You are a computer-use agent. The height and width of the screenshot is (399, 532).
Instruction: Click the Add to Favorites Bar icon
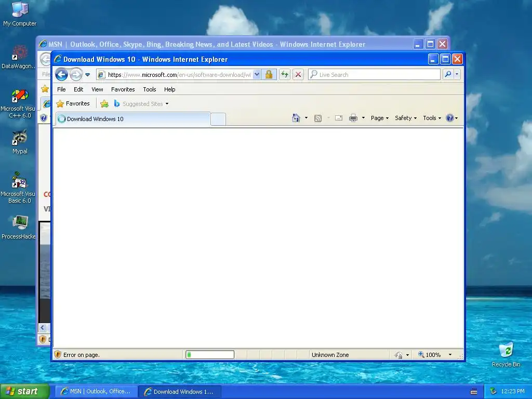click(x=104, y=104)
